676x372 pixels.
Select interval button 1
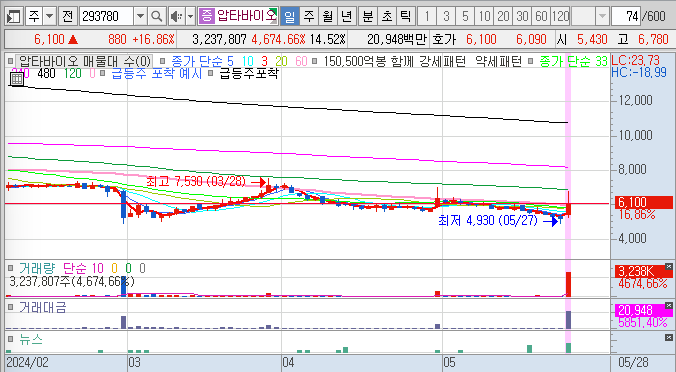[x=427, y=16]
